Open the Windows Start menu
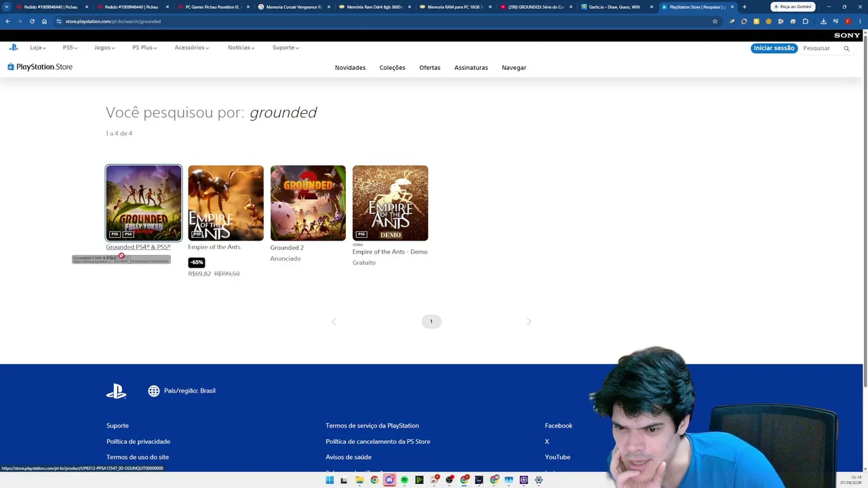 click(330, 481)
